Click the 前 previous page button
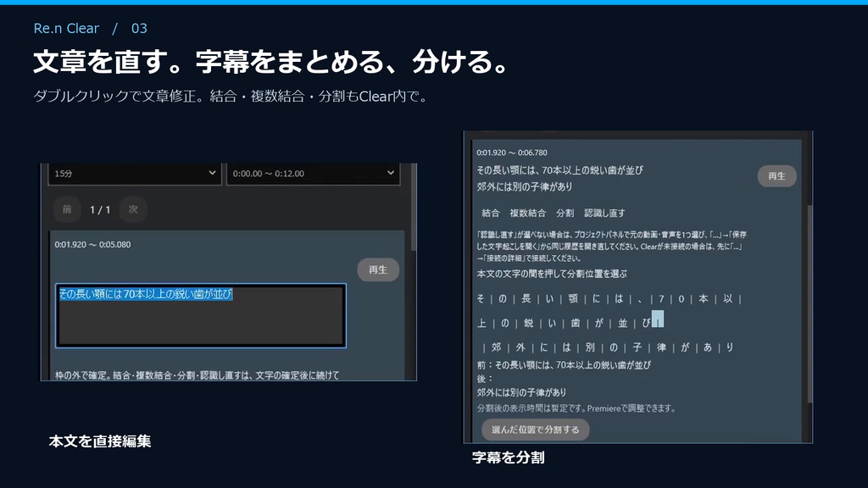 click(x=67, y=209)
